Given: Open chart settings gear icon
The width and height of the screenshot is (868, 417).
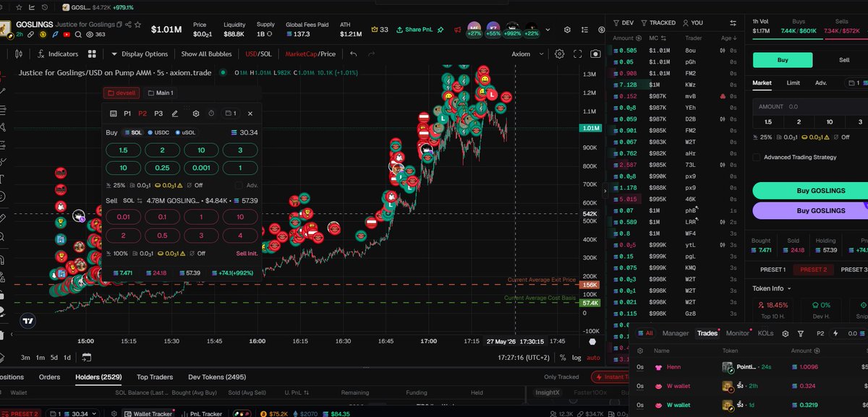Looking at the screenshot, I should (x=560, y=54).
